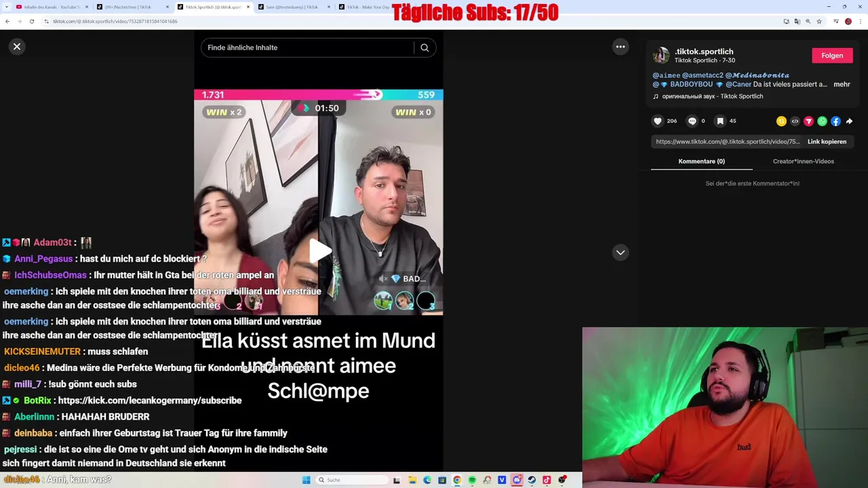Open BotRix kick.com subscribe link in chat
Viewport: 868px width, 488px height.
pos(150,401)
